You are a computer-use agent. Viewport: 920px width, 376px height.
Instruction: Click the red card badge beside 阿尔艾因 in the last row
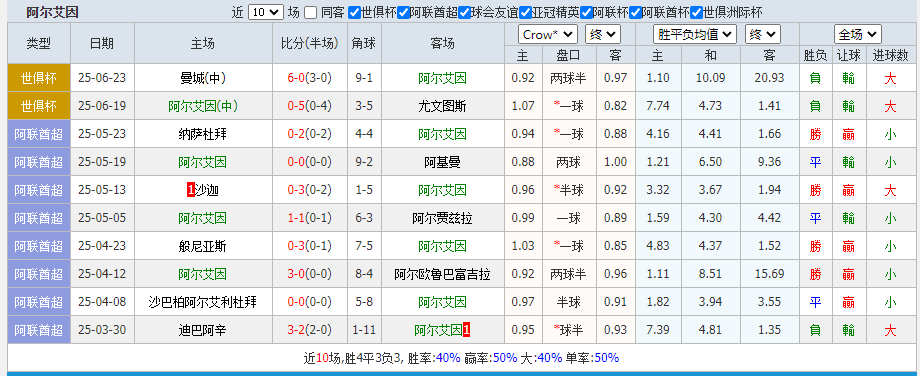[x=466, y=330]
